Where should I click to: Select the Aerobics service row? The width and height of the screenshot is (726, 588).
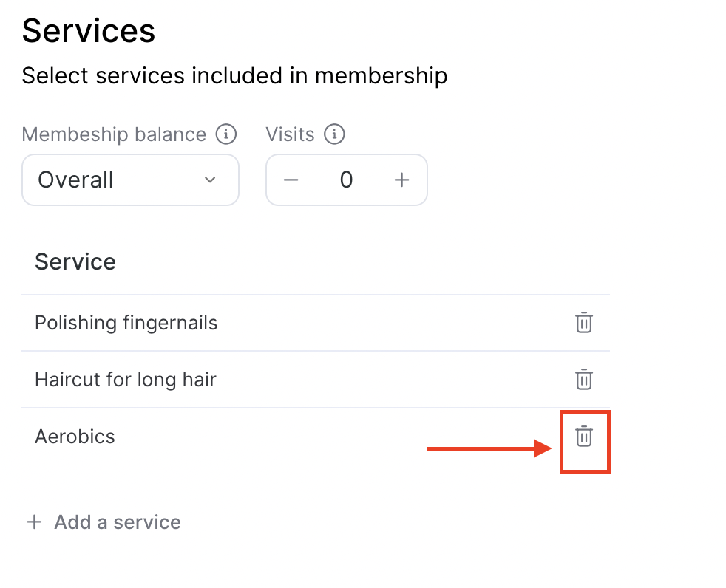[315, 437]
